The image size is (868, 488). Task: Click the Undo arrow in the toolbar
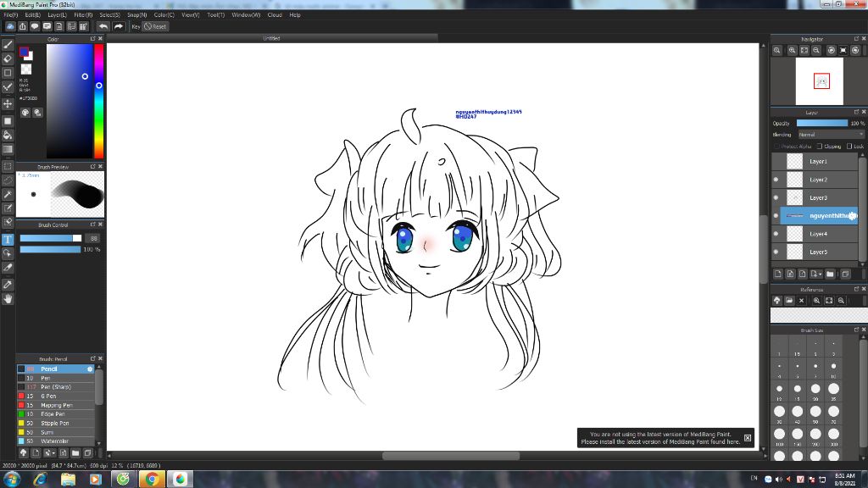click(103, 26)
